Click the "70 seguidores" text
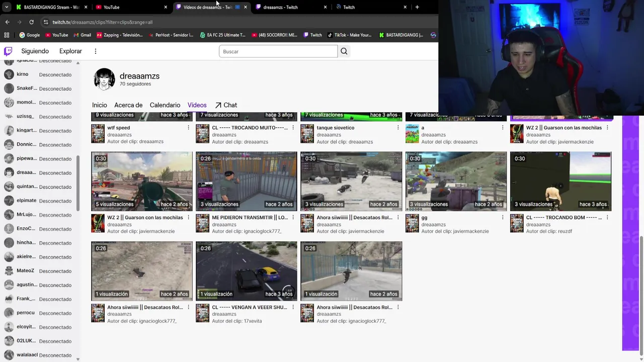Screen dimensions: 644x362 click(135, 84)
